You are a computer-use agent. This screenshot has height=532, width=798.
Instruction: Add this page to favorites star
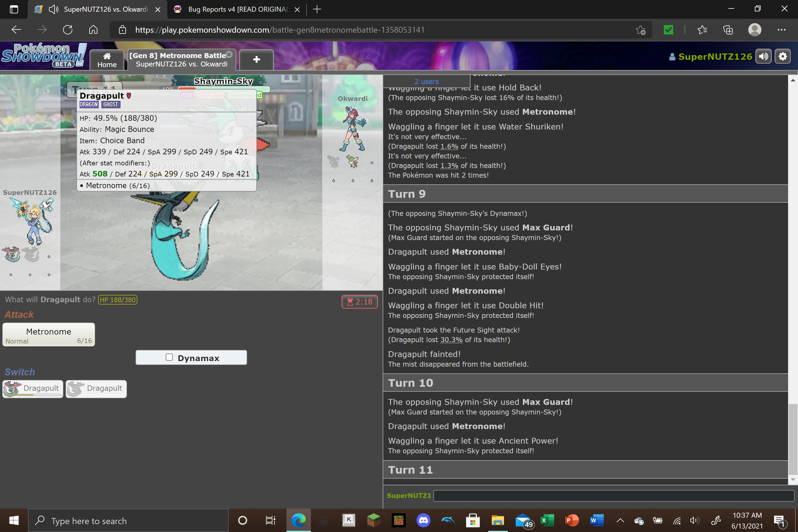click(x=640, y=30)
